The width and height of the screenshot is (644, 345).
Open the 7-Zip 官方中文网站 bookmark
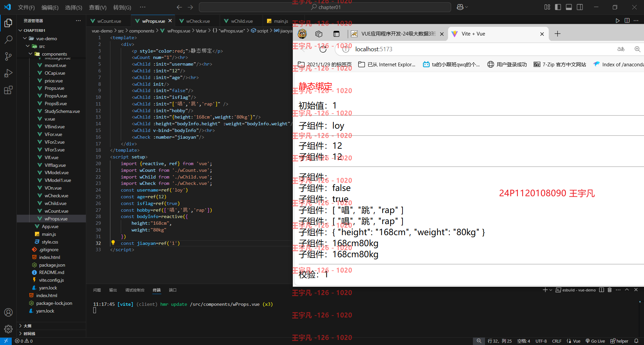pyautogui.click(x=560, y=64)
